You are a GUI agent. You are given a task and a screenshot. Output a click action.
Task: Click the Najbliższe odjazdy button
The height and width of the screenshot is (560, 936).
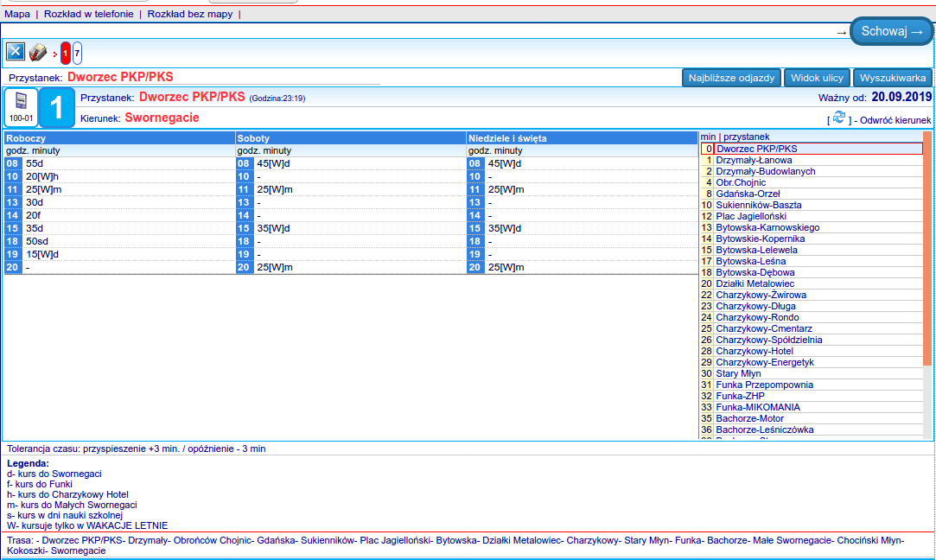click(x=732, y=78)
